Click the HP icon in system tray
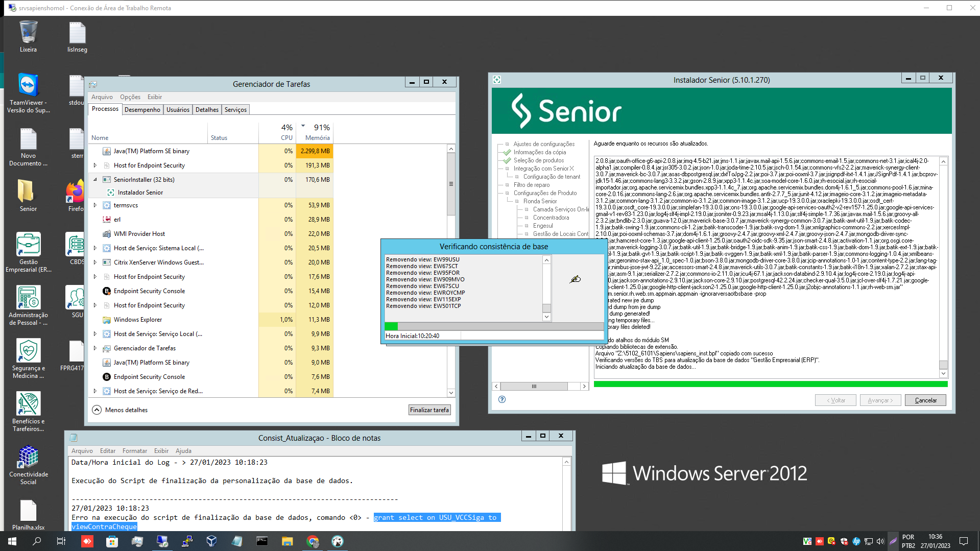Image resolution: width=980 pixels, height=551 pixels. point(856,541)
